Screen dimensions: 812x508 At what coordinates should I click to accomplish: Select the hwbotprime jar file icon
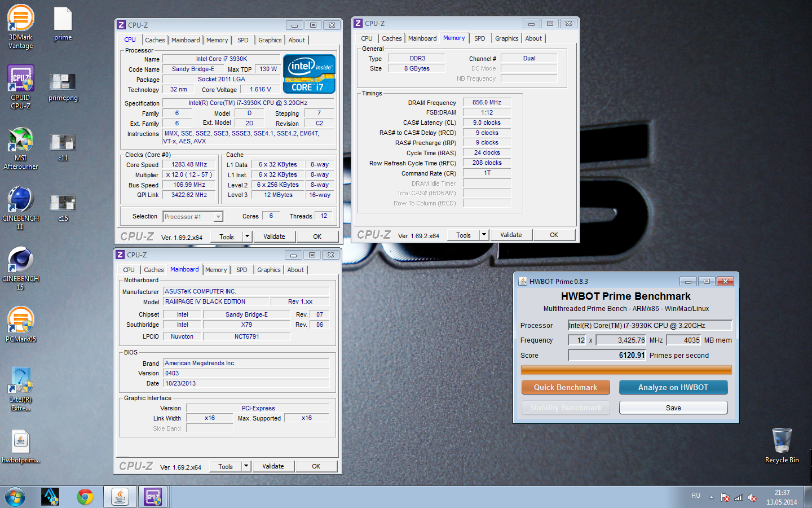(x=21, y=446)
